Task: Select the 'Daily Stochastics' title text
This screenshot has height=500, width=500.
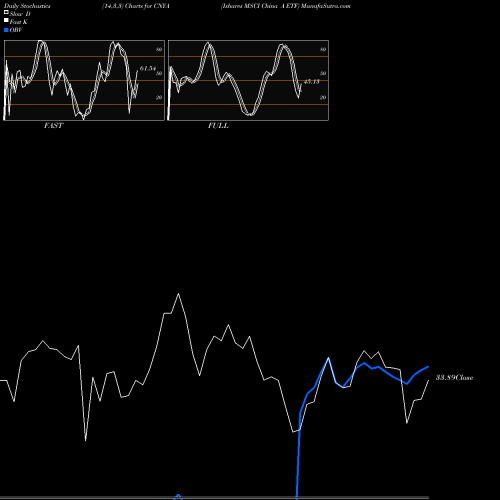Action: coord(27,6)
